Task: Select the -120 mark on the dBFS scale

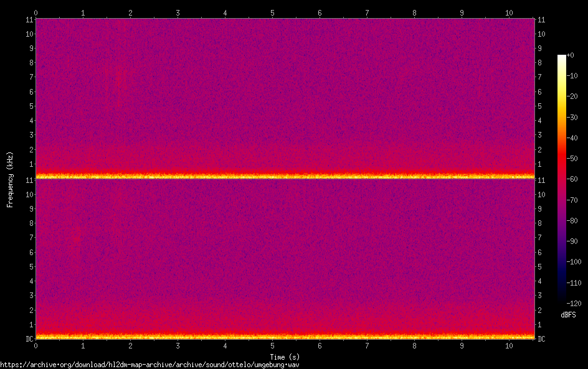Action: pos(574,303)
